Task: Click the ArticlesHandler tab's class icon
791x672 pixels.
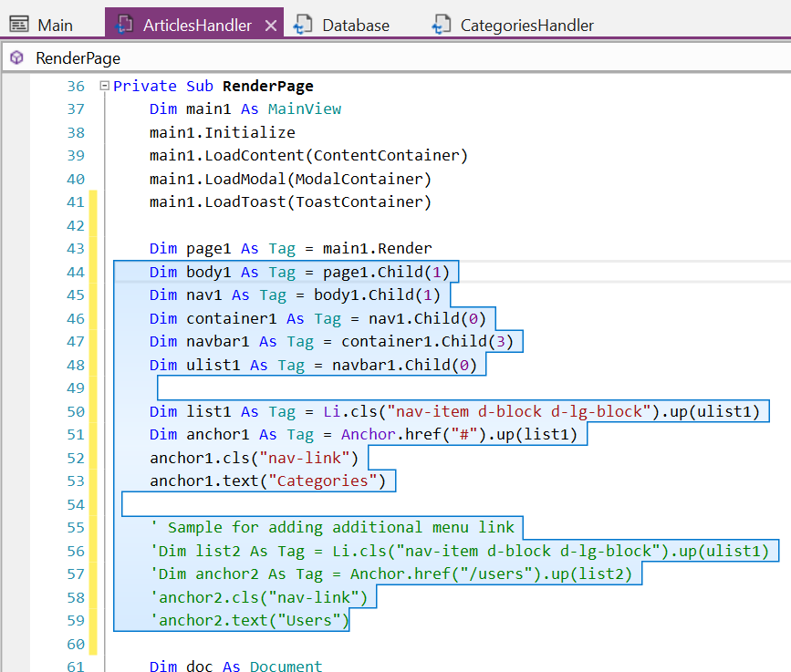Action: (x=124, y=25)
